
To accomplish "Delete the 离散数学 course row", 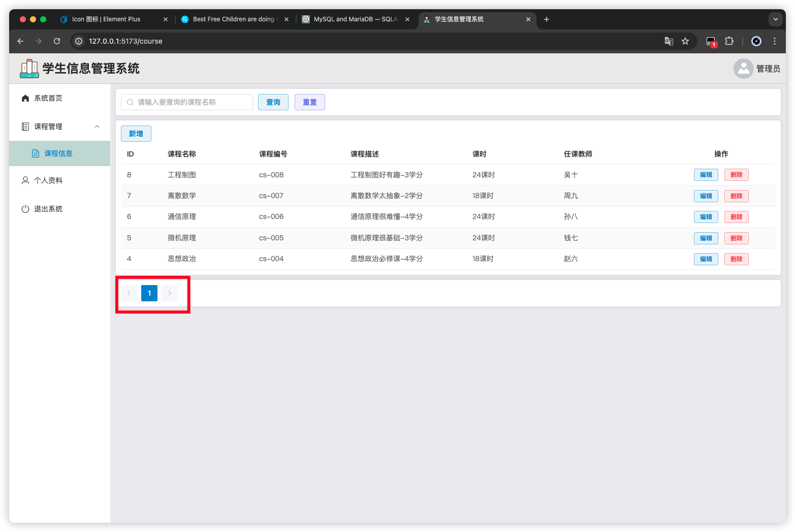I will 737,196.
